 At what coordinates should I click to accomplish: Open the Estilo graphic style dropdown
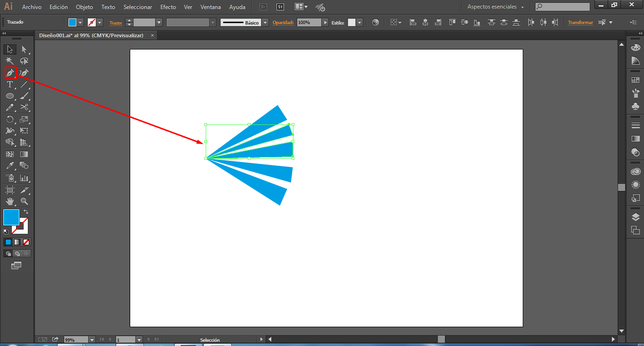360,23
